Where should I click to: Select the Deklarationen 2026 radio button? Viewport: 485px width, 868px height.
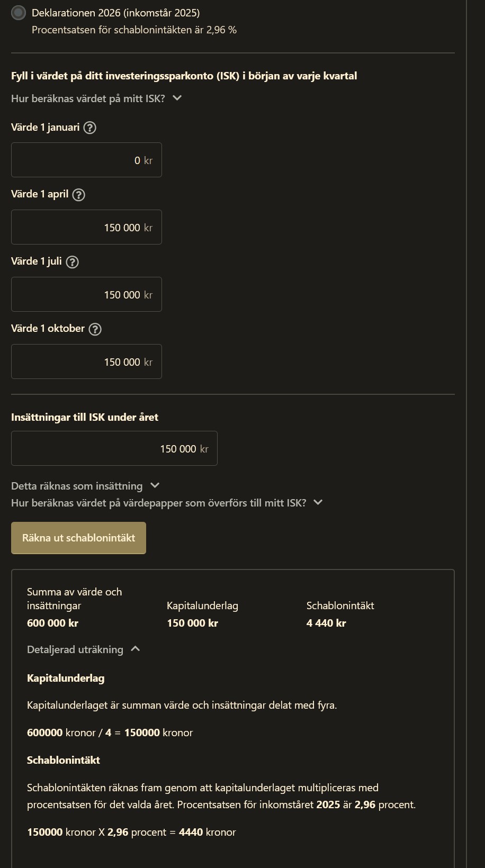coord(19,13)
